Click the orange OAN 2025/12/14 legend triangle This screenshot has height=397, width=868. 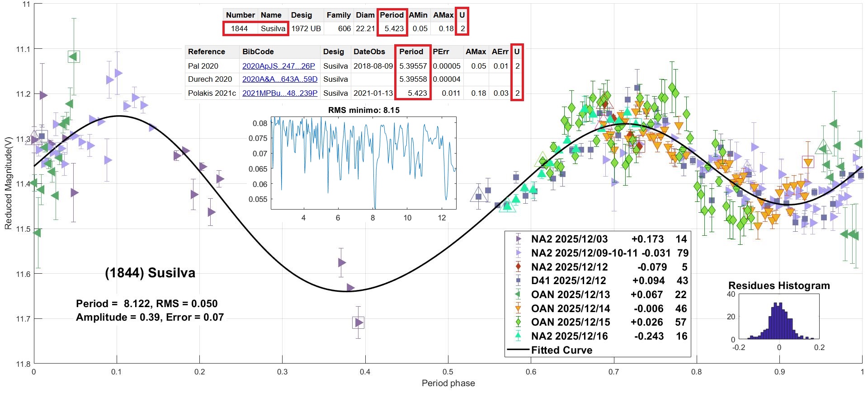[x=519, y=308]
